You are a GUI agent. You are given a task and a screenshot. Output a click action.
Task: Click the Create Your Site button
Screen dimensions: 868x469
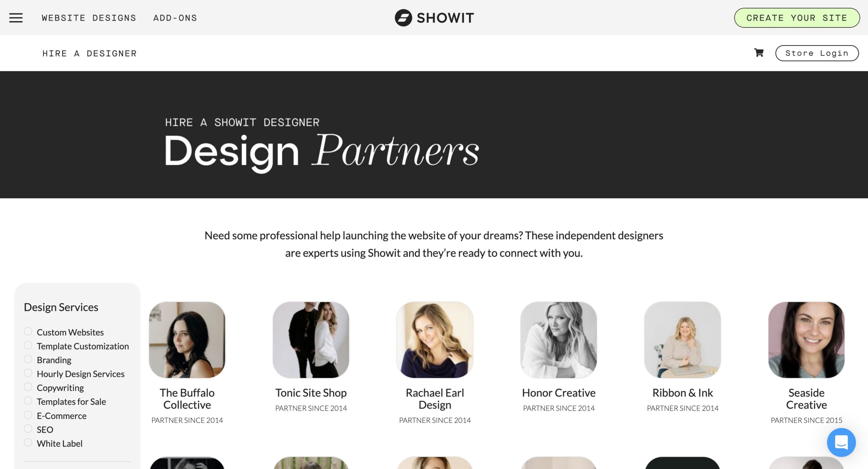pos(797,18)
